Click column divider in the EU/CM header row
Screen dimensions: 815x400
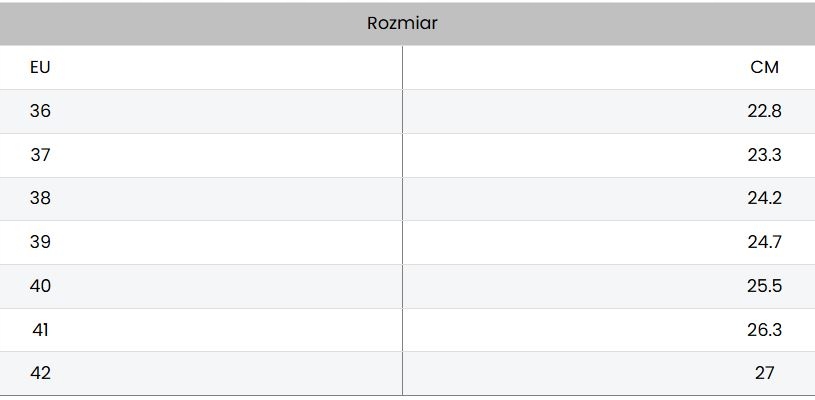click(403, 68)
